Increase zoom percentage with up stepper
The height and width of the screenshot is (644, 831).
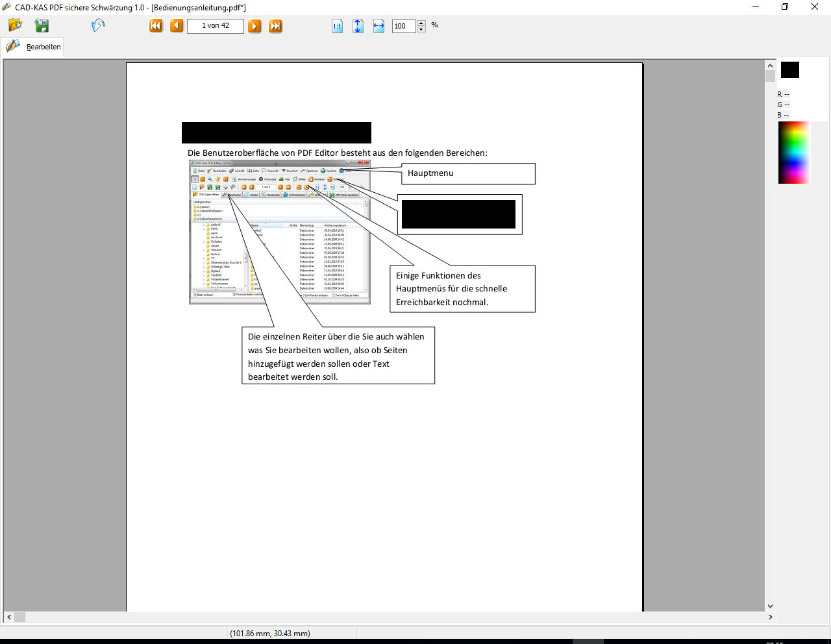421,23
